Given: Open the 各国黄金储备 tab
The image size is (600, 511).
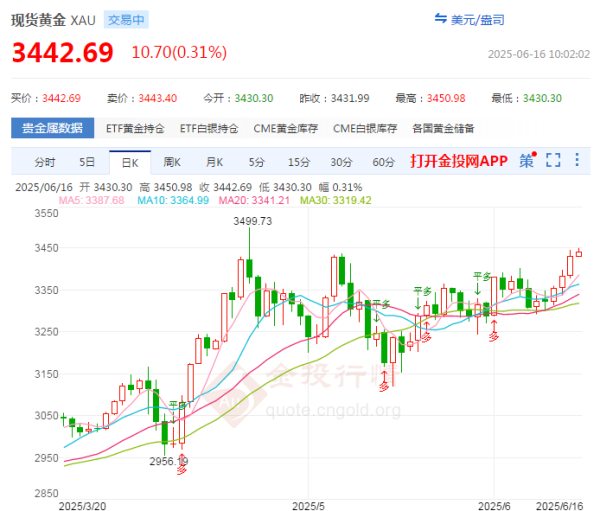Looking at the screenshot, I should [x=443, y=129].
